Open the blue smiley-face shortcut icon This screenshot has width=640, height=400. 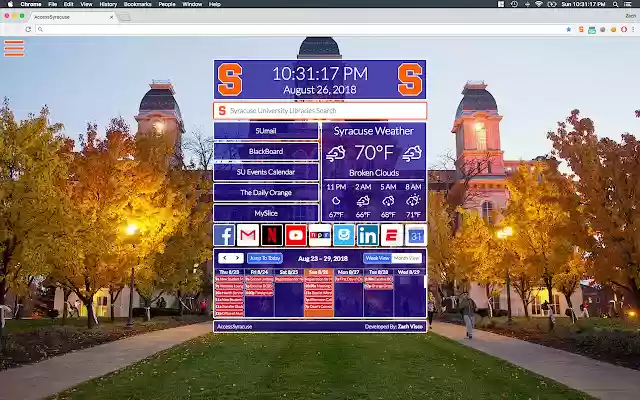[344, 235]
